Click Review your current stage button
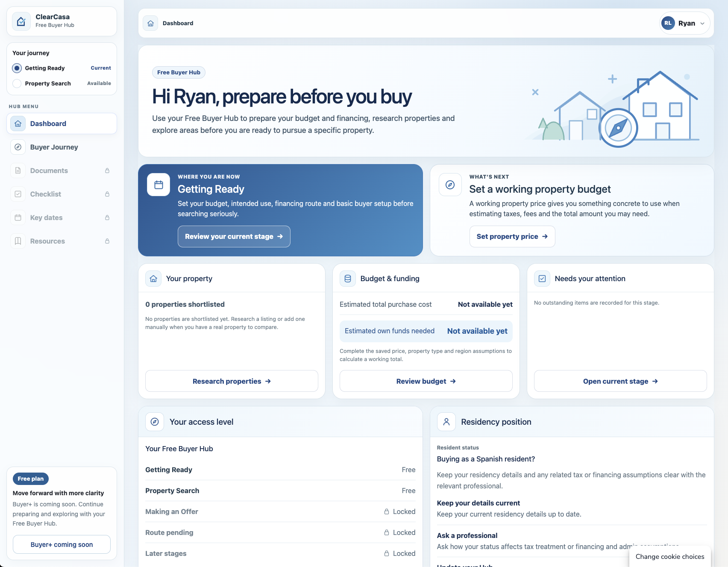This screenshot has height=567, width=728. coord(234,236)
